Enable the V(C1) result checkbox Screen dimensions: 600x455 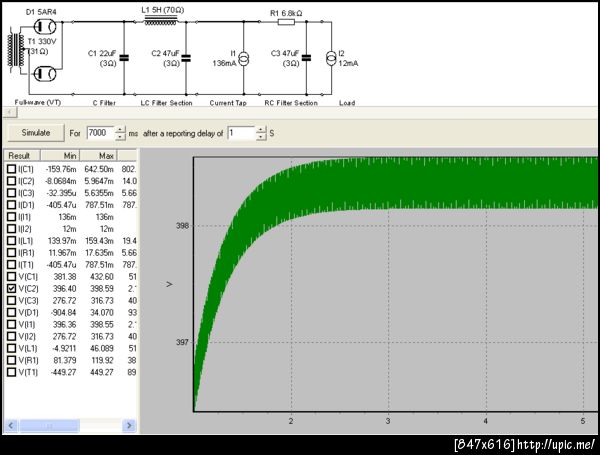click(11, 276)
